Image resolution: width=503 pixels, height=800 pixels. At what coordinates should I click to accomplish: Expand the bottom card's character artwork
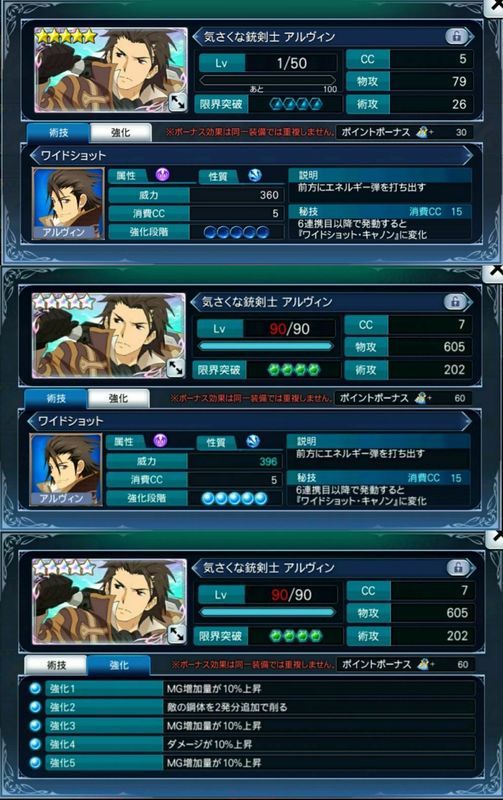pyautogui.click(x=177, y=634)
